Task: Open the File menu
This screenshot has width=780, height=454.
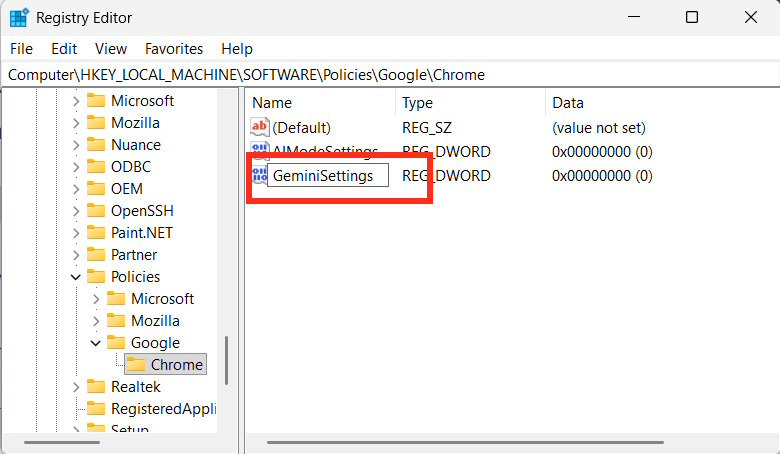Action: [x=21, y=49]
